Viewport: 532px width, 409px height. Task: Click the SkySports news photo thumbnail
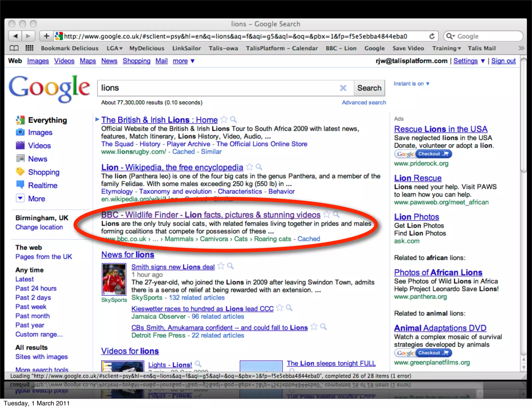click(x=114, y=279)
